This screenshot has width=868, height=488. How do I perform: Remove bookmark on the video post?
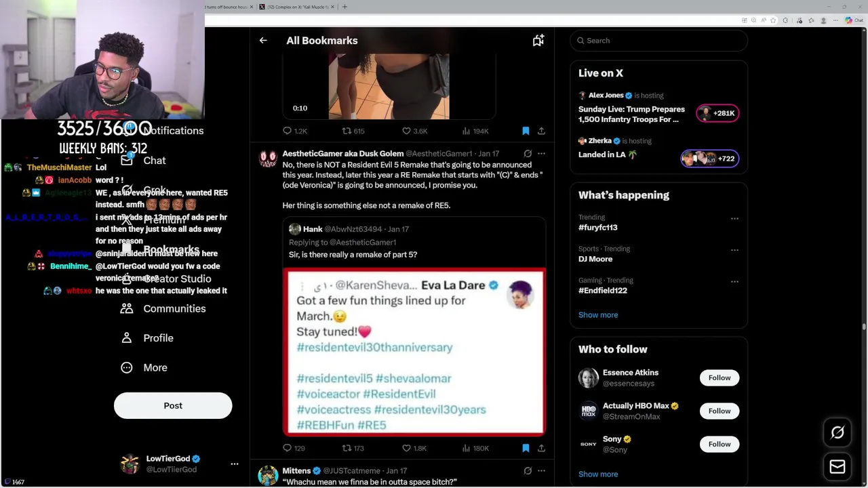click(526, 131)
